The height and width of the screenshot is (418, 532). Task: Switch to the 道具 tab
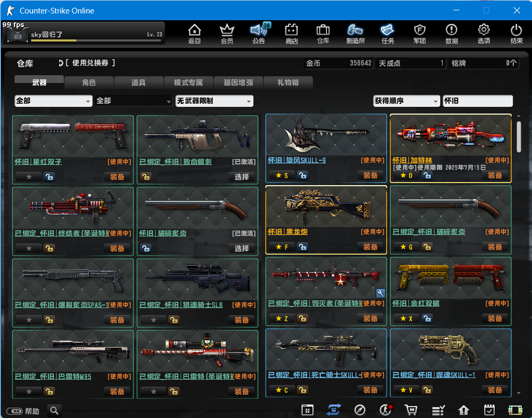point(139,82)
